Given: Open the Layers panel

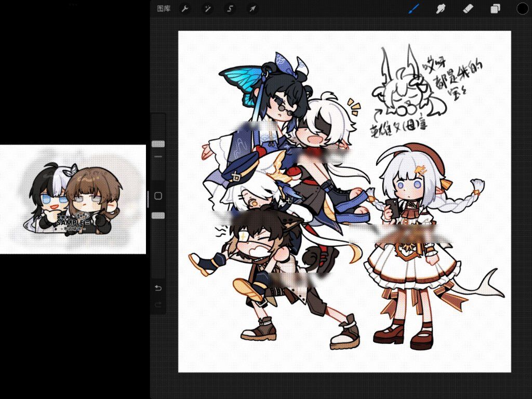Looking at the screenshot, I should tap(495, 9).
